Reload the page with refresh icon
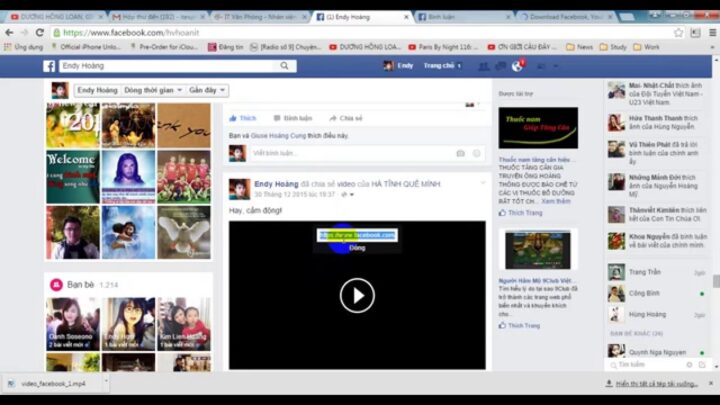 pos(40,33)
